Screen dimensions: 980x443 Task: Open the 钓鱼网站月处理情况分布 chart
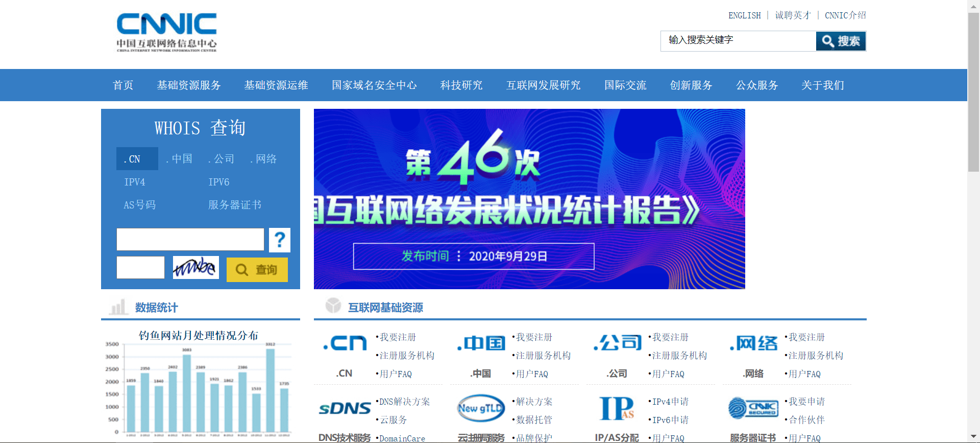(198, 383)
